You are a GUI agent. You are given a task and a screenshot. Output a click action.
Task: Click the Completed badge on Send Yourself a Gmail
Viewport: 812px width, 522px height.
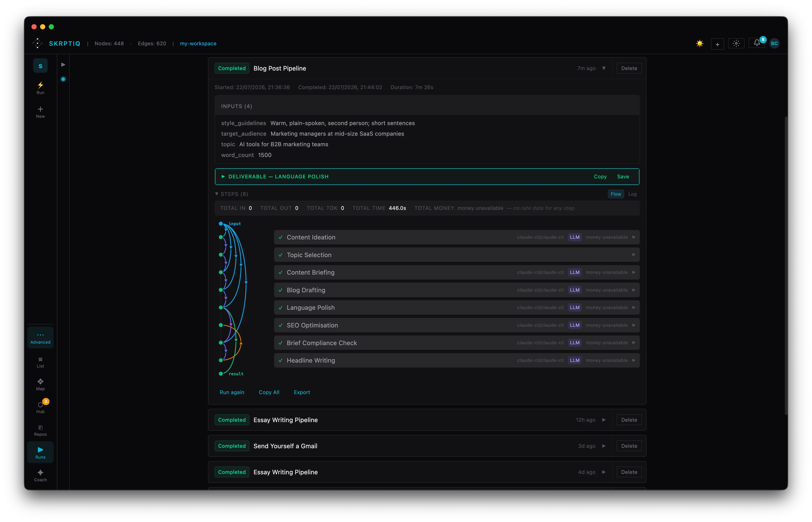[232, 446]
